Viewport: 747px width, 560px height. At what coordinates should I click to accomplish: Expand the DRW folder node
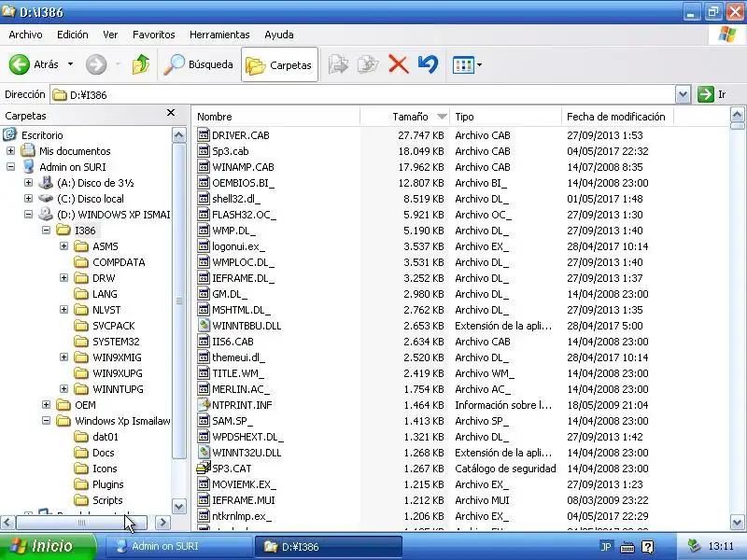click(63, 277)
